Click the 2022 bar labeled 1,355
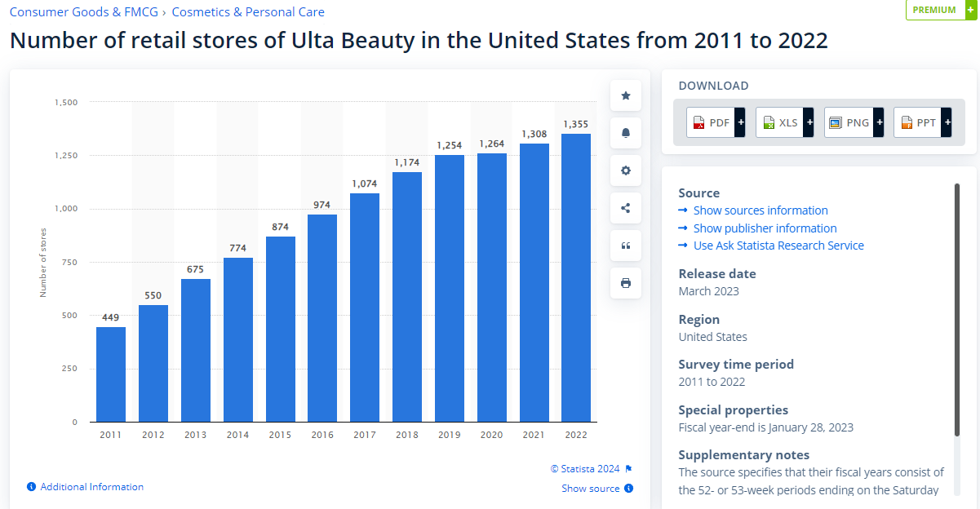The height and width of the screenshot is (509, 980). pyautogui.click(x=576, y=277)
